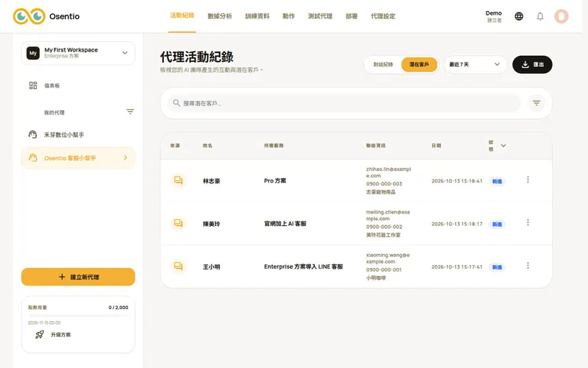Click the 新進 status badge for 林志豪
The image size is (588, 368).
click(497, 181)
